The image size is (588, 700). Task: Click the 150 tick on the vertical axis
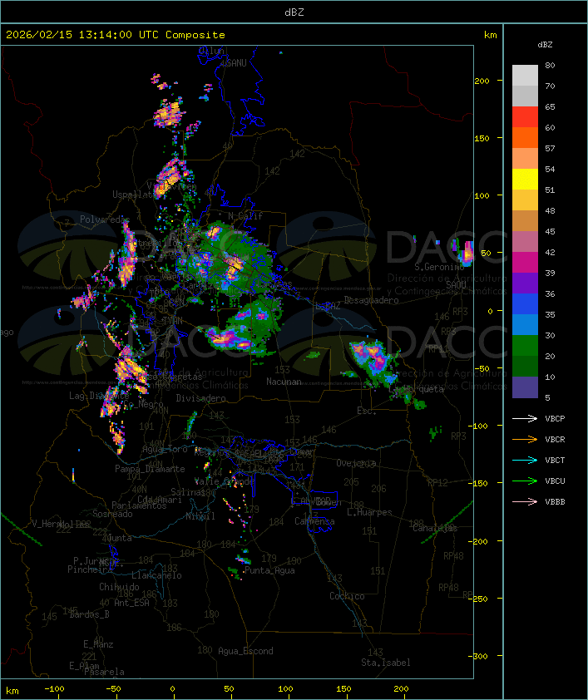pyautogui.click(x=482, y=138)
